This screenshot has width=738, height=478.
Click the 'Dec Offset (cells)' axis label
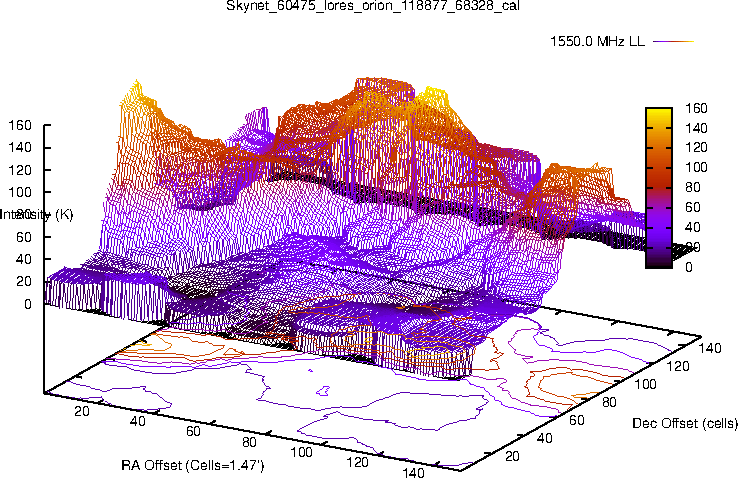[x=685, y=423]
